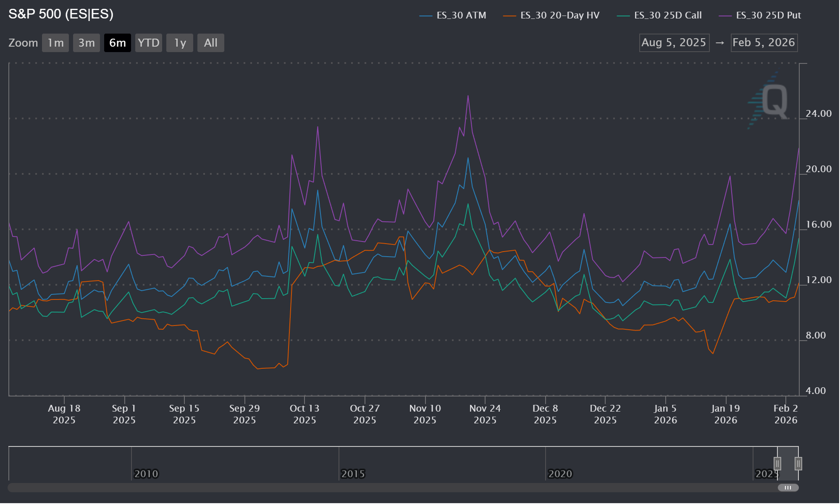Toggle the ES_30 ATM series legend
This screenshot has height=504, width=840.
[x=461, y=16]
